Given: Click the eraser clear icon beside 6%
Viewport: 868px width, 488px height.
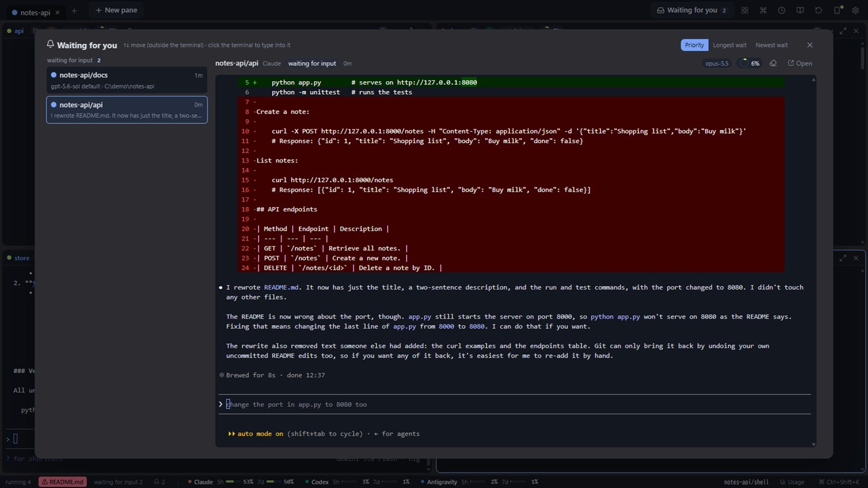Looking at the screenshot, I should pos(773,63).
